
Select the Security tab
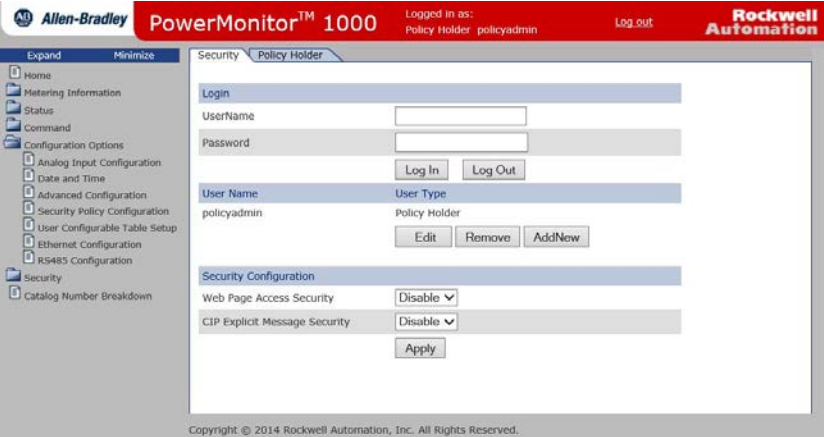(x=218, y=55)
